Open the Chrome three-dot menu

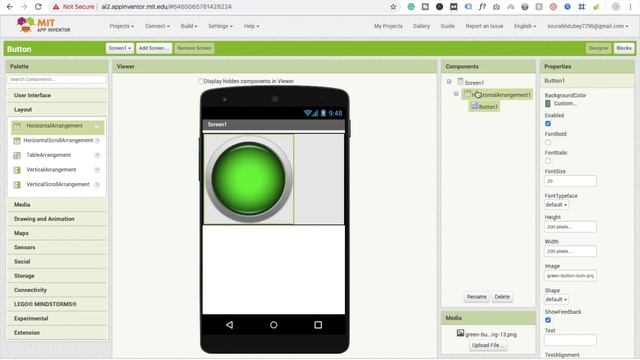[630, 7]
